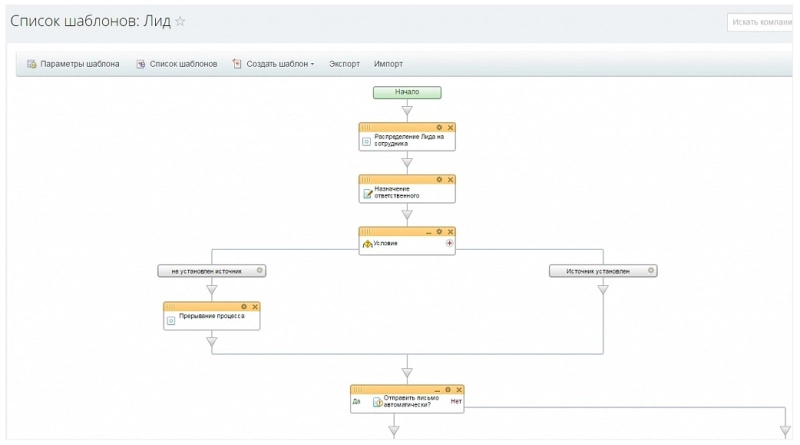Open settings of 'не установлен источник' branch

point(259,270)
